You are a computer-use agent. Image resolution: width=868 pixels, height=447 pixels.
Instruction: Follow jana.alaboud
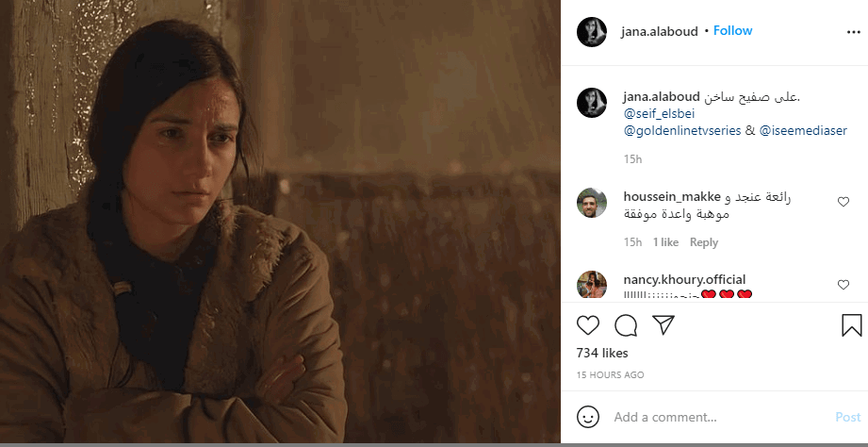coord(732,31)
